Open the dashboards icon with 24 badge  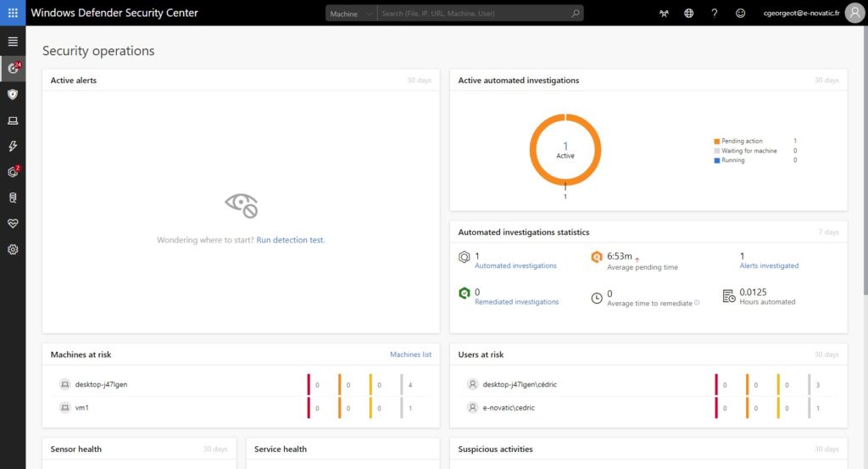(x=14, y=68)
